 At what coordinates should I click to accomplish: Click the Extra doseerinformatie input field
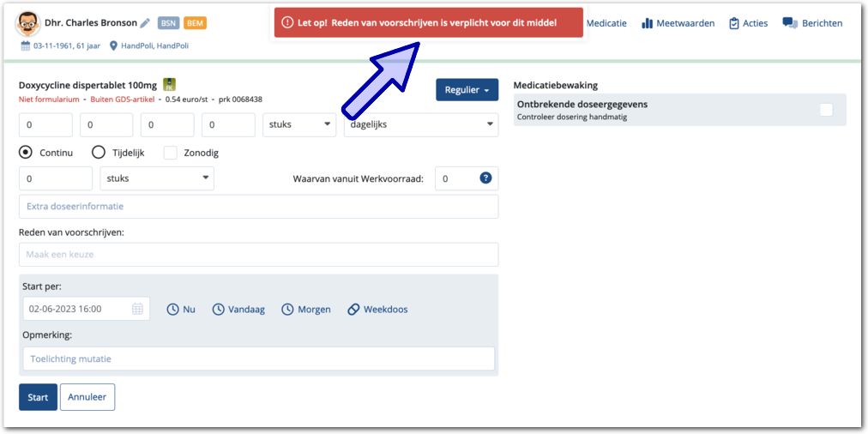[258, 207]
